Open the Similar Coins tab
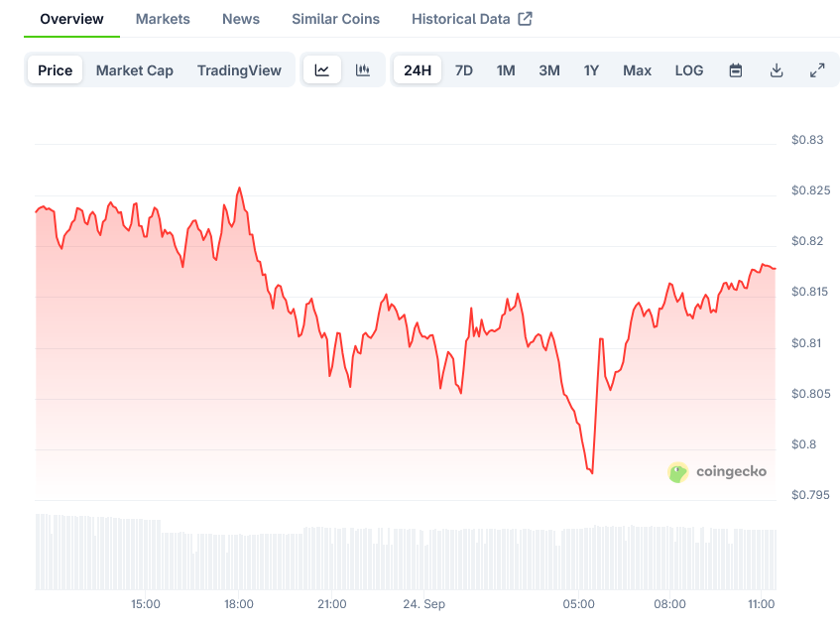 click(x=336, y=19)
